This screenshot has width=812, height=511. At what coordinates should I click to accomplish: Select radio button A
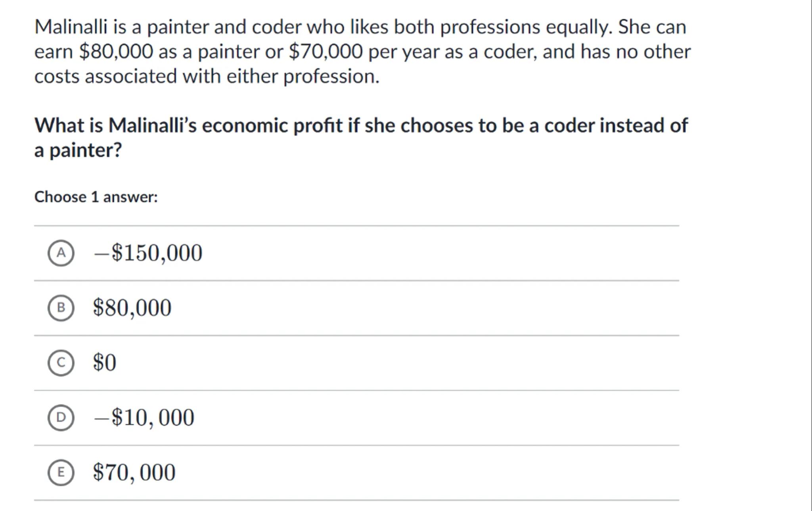pos(61,253)
